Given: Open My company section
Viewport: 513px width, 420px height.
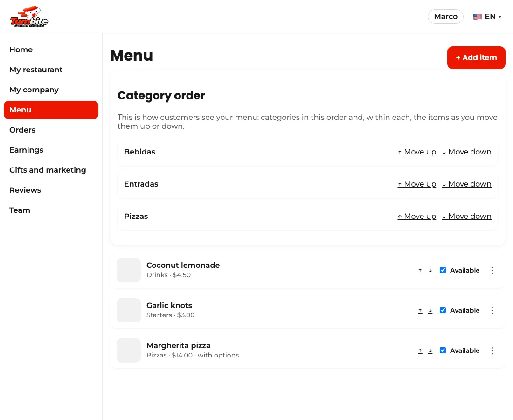Looking at the screenshot, I should [51, 90].
